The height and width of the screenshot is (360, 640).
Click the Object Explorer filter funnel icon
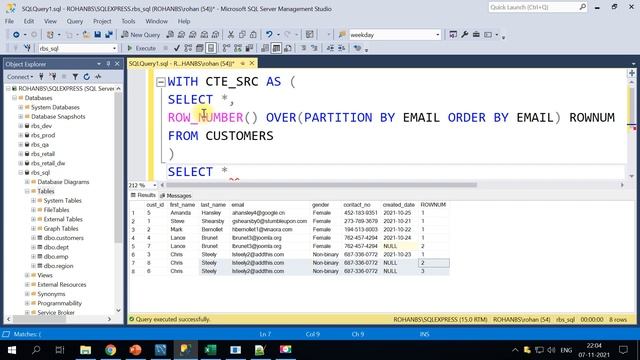(75, 76)
